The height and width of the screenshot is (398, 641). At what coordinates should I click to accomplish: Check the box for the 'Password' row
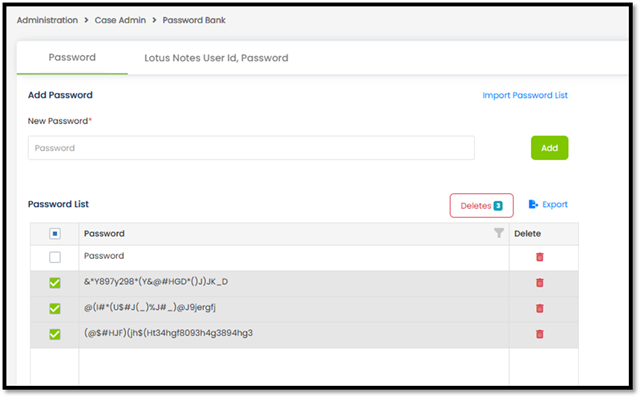(x=55, y=257)
